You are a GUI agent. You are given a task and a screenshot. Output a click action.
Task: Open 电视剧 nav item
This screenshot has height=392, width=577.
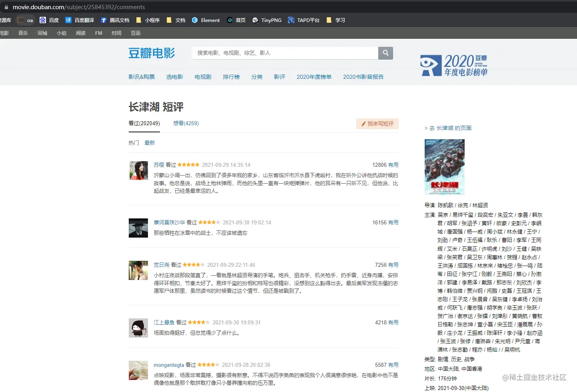click(x=203, y=77)
